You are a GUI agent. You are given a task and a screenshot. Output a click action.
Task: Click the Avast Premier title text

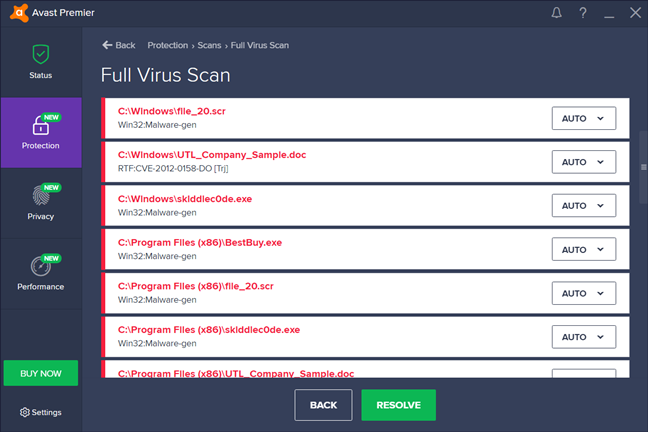63,13
